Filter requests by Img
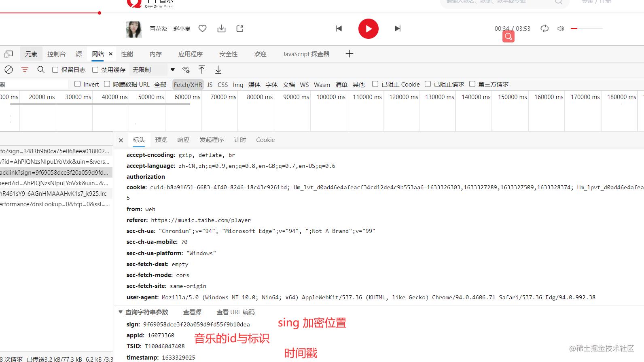Image resolution: width=644 pixels, height=362 pixels. coord(238,85)
